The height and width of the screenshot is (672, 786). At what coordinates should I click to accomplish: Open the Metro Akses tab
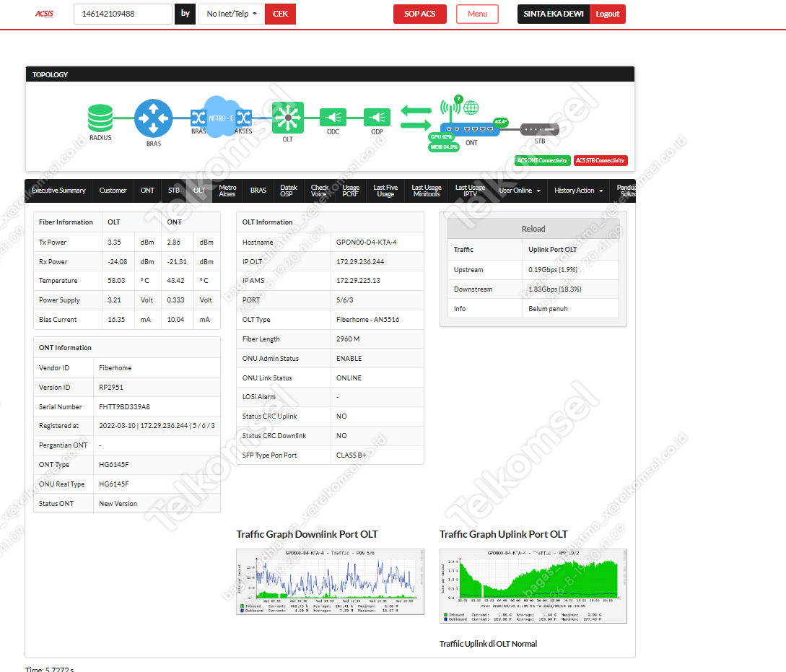point(227,191)
